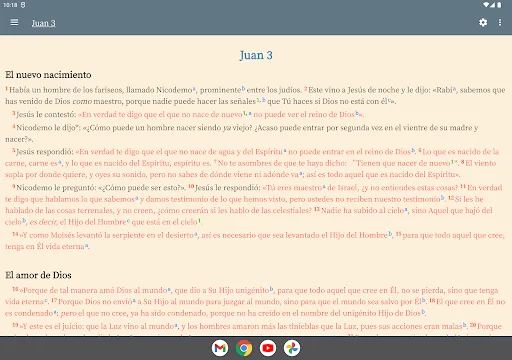
Task: Tap verse number 19 before Y este es el juicio
Action: point(15,325)
